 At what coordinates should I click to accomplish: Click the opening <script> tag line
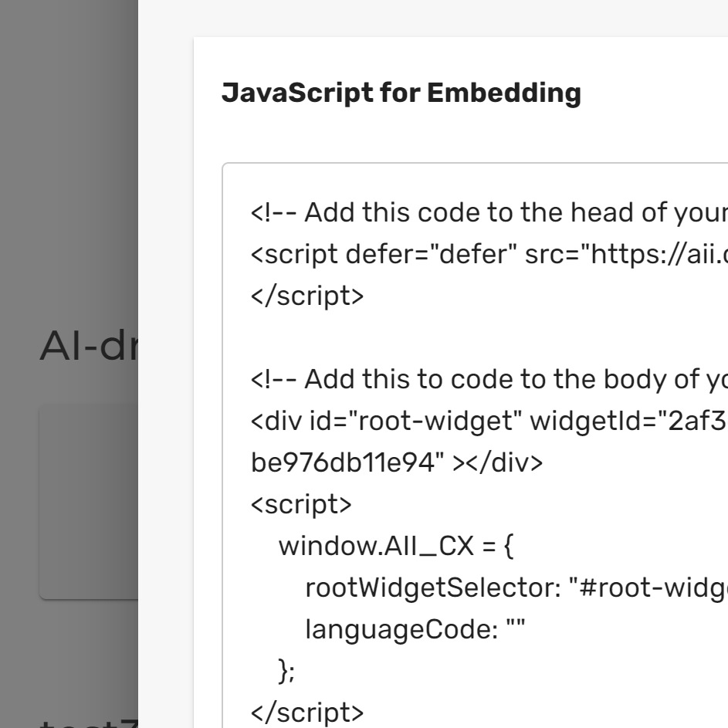(301, 504)
